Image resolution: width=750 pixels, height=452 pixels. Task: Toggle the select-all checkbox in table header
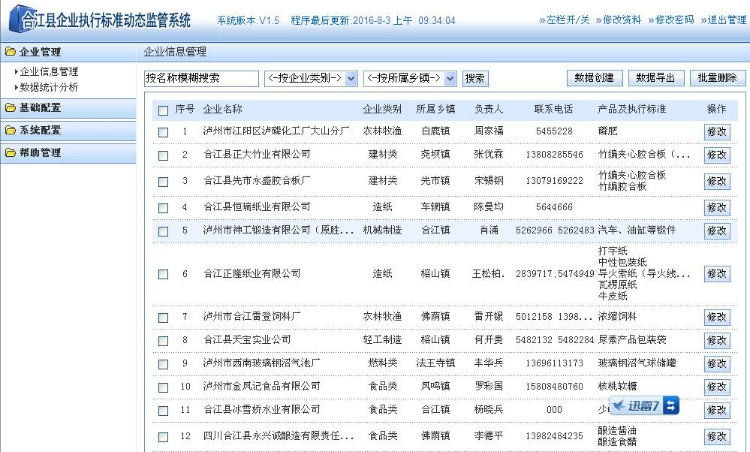tap(163, 111)
